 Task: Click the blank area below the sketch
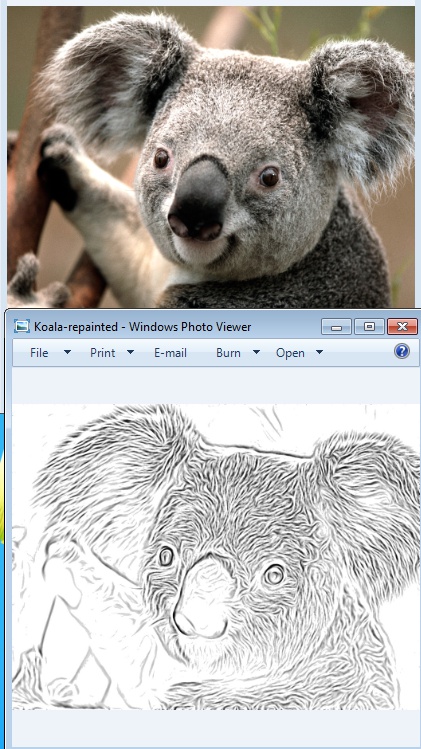(216, 728)
